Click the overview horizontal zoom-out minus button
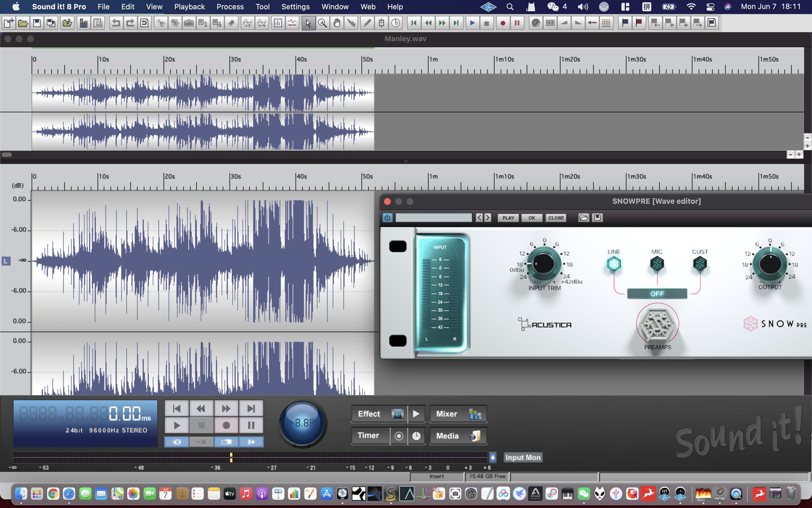This screenshot has height=508, width=812. (791, 155)
